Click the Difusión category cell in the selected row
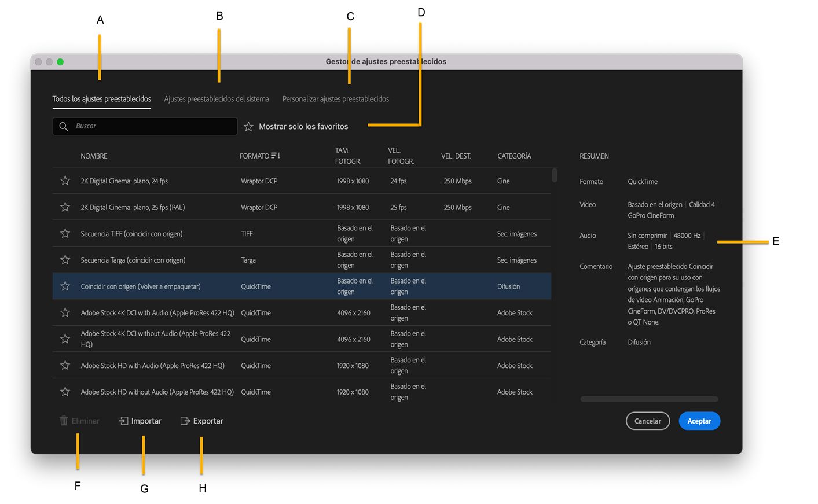Screen dimensions: 818x504 [x=508, y=286]
